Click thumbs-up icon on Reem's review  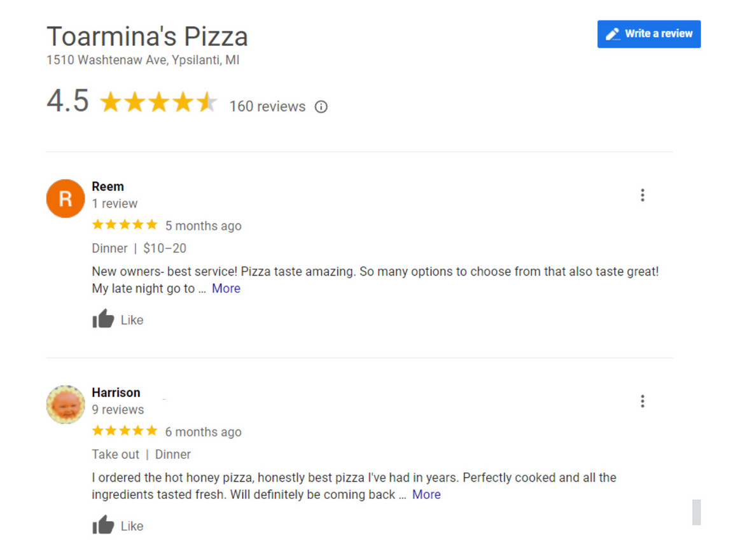(103, 319)
